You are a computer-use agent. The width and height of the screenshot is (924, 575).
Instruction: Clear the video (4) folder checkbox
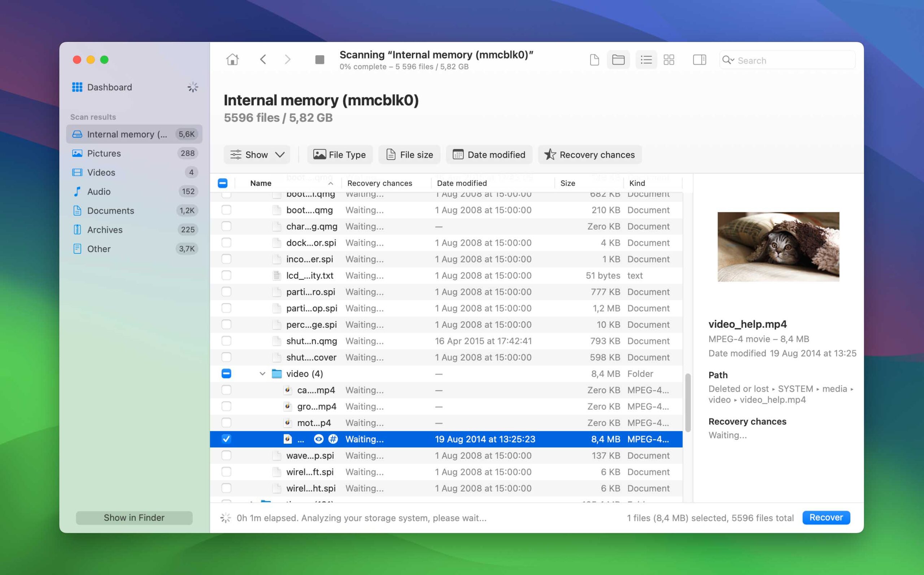(x=226, y=374)
